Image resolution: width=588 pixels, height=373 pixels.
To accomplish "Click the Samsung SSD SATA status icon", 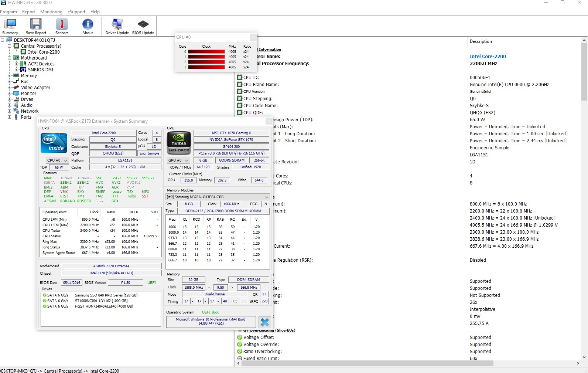I will coord(45,295).
